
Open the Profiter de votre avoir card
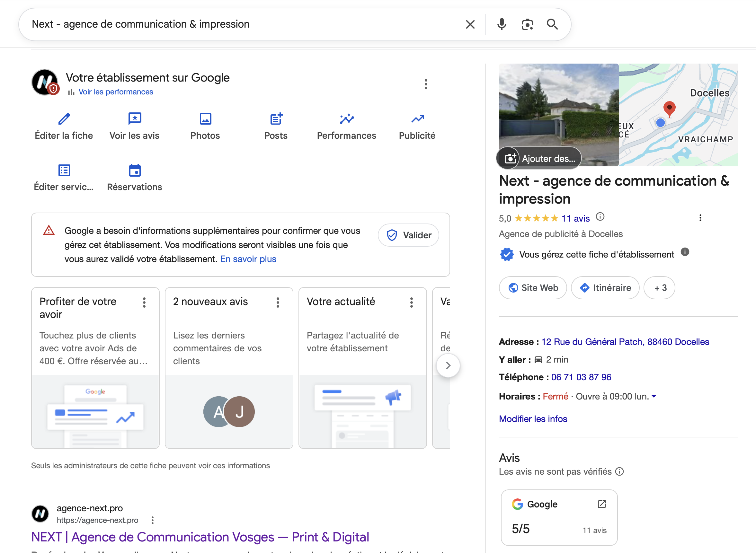[95, 368]
